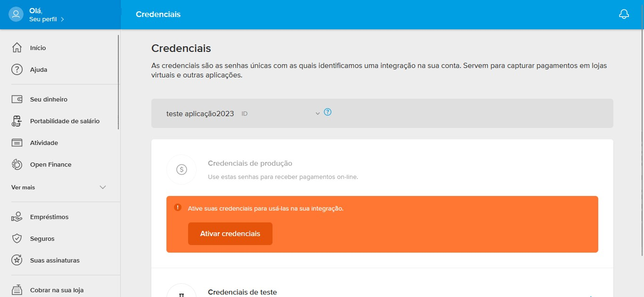The width and height of the screenshot is (644, 297).
Task: Click the sidebar vertical scrollbar
Action: (x=118, y=82)
